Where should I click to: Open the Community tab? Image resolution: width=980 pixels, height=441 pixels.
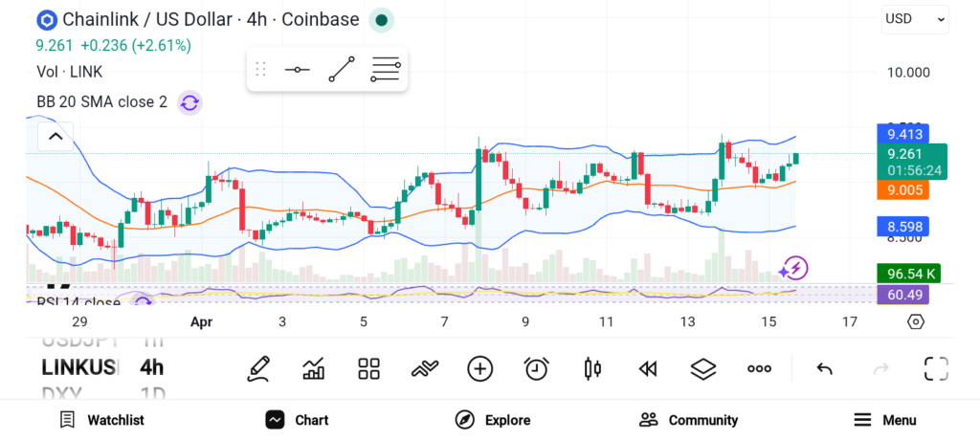(x=689, y=420)
